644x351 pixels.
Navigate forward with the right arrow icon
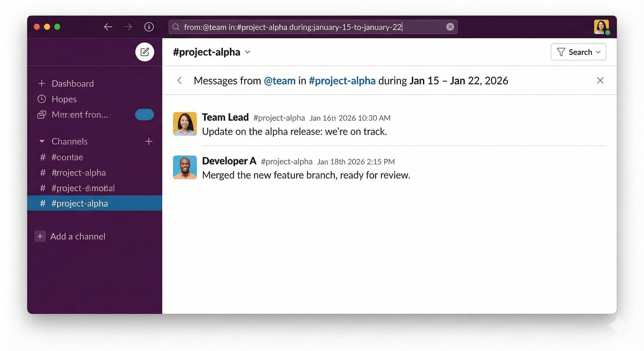(128, 27)
